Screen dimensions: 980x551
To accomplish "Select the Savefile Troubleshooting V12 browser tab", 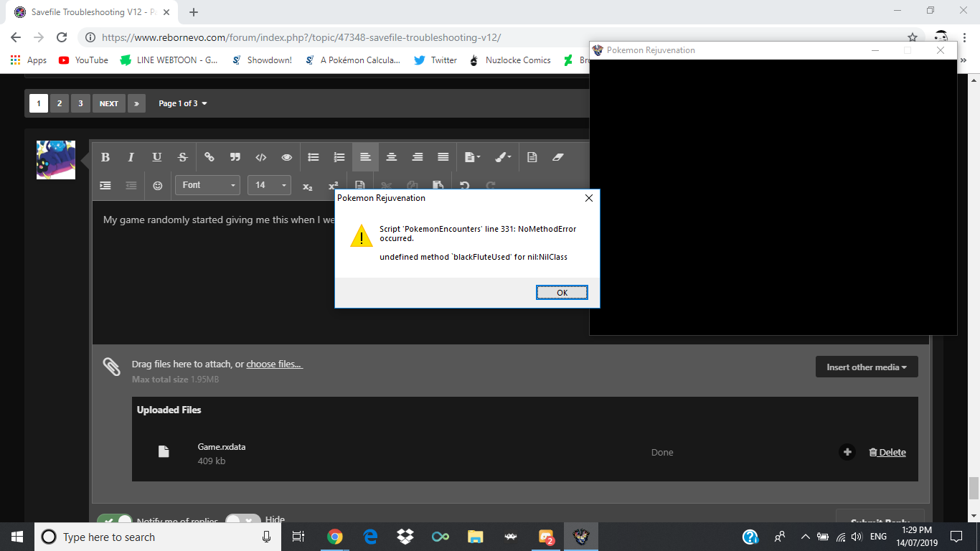I will click(93, 12).
